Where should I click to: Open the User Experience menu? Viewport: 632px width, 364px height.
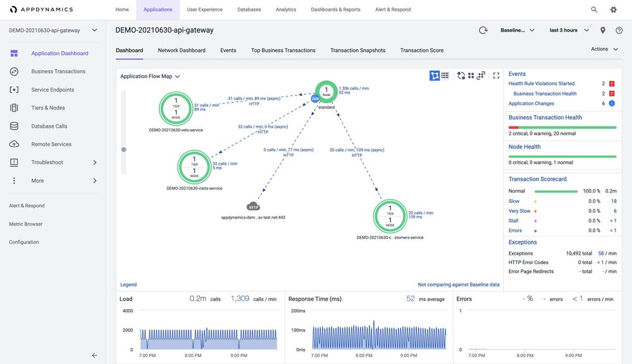click(x=204, y=9)
